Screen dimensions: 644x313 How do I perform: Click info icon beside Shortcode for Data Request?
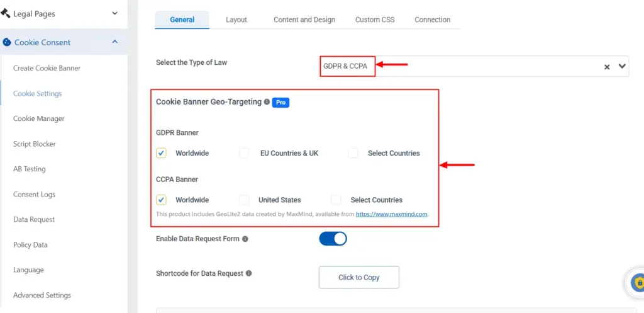tap(248, 273)
